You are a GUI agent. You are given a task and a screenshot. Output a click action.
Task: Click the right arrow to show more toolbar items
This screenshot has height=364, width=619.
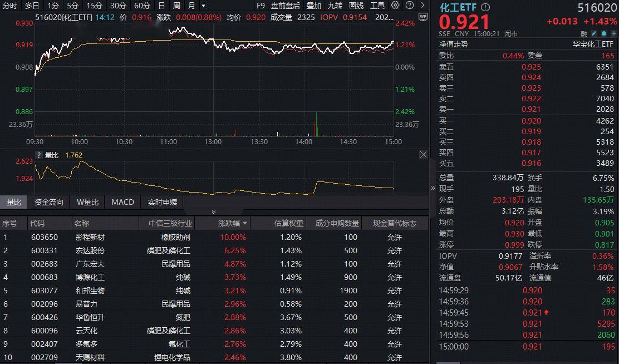click(x=423, y=6)
